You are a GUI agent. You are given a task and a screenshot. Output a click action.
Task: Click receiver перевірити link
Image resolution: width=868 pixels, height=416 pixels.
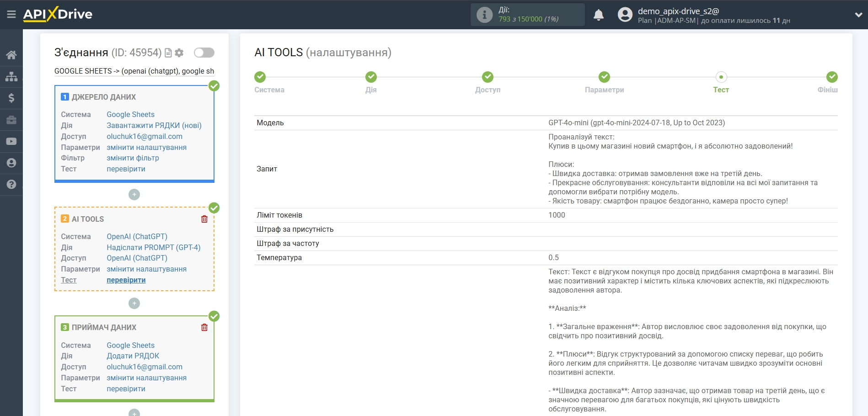point(126,389)
